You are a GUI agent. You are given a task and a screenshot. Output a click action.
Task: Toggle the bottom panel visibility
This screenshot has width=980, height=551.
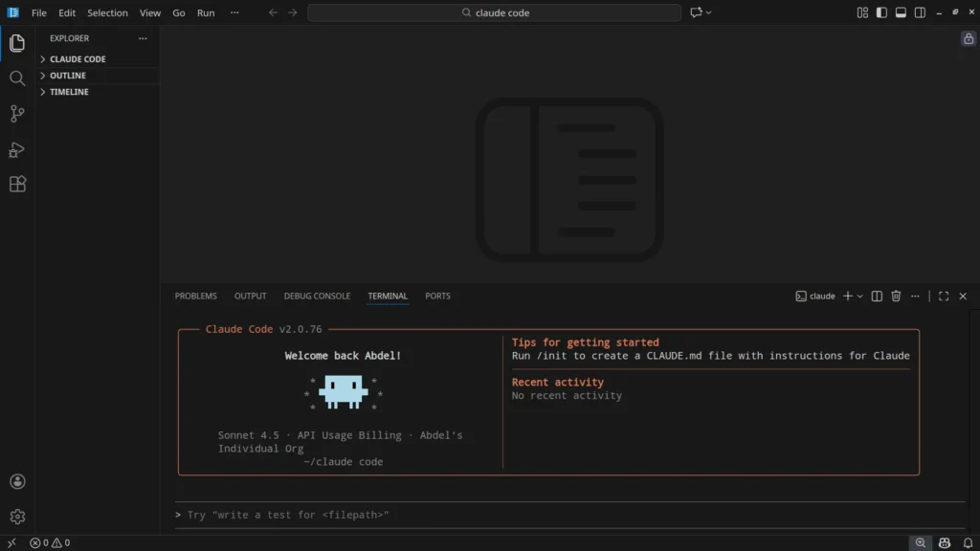pos(901,12)
